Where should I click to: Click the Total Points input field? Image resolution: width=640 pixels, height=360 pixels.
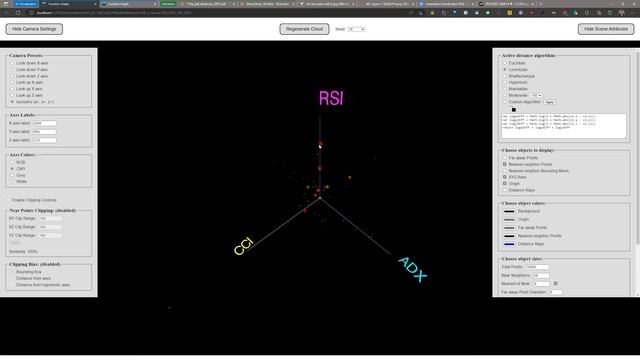tap(537, 267)
